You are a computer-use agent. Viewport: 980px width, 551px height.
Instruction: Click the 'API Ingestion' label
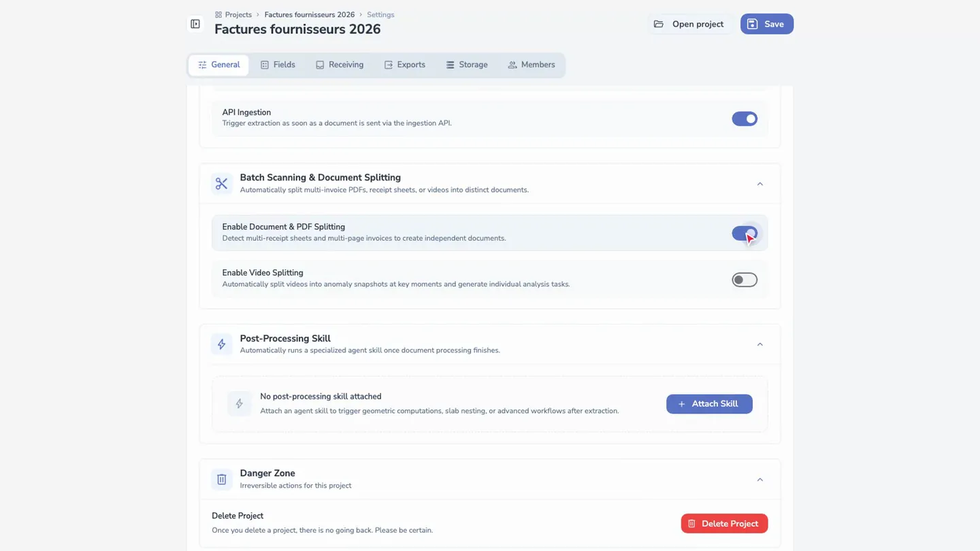click(246, 112)
